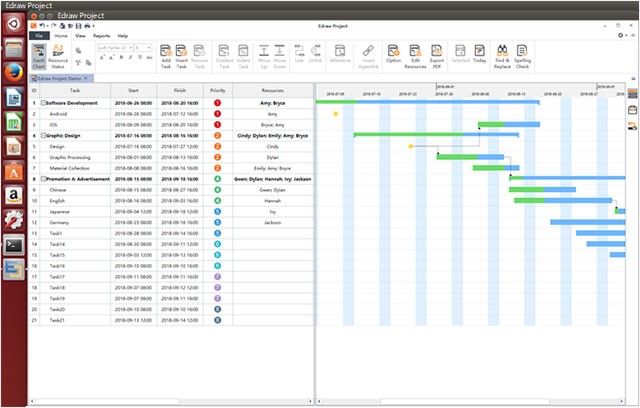Collapse the Software Development task group
The width and height of the screenshot is (640, 408).
(x=42, y=103)
